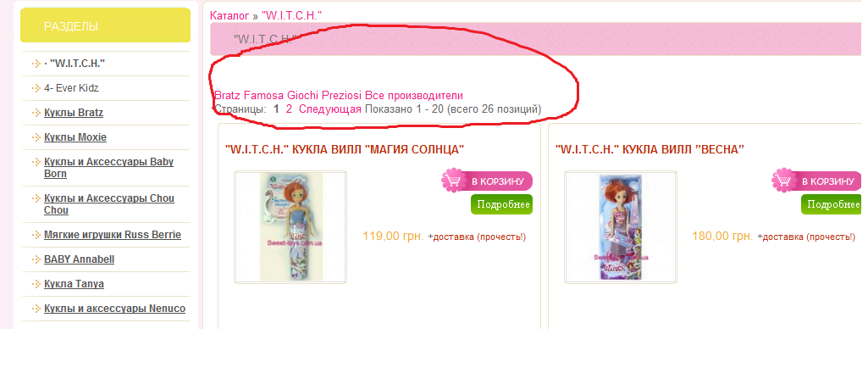Click the bullet icon next to Кукла Tanya
The height and width of the screenshot is (390, 868).
[36, 284]
